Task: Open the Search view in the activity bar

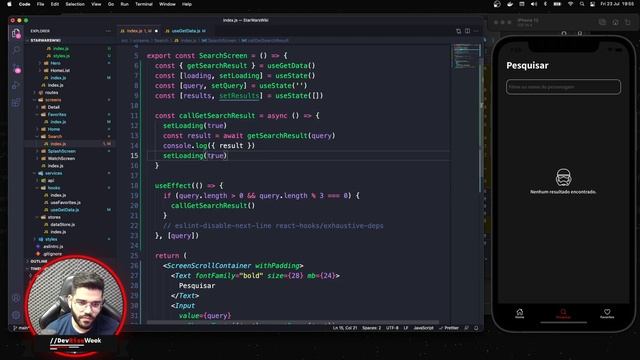Action: coord(16,50)
